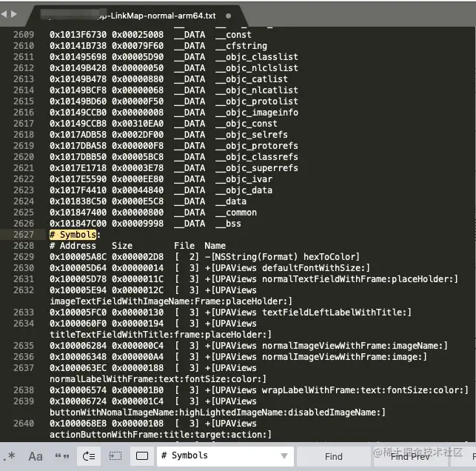
Task: Toggle case sensitive search option
Action: [x=36, y=456]
